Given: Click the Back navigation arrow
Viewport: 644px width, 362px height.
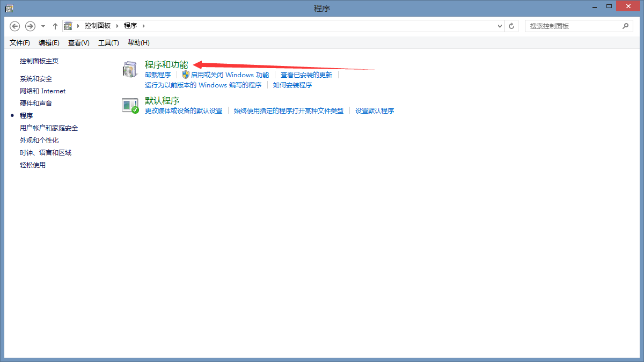Looking at the screenshot, I should coord(15,26).
